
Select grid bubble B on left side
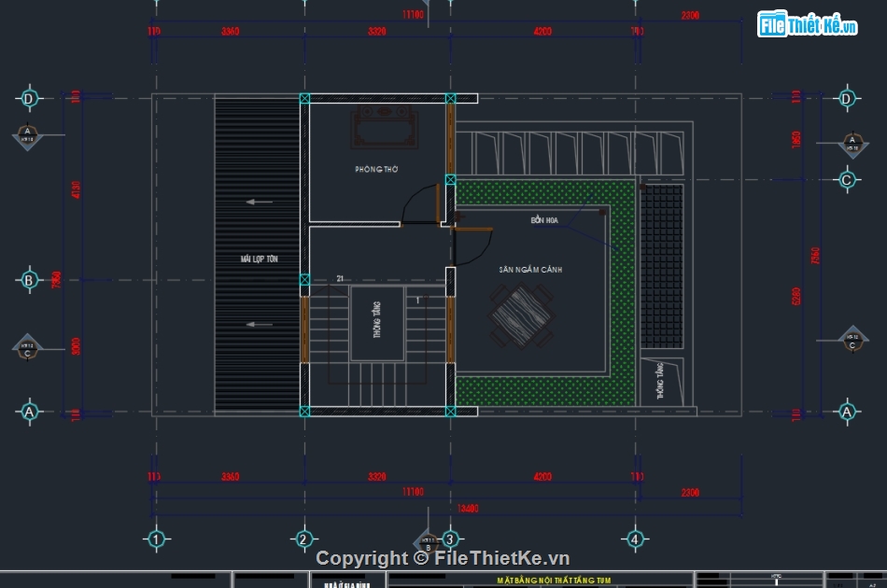pos(29,280)
